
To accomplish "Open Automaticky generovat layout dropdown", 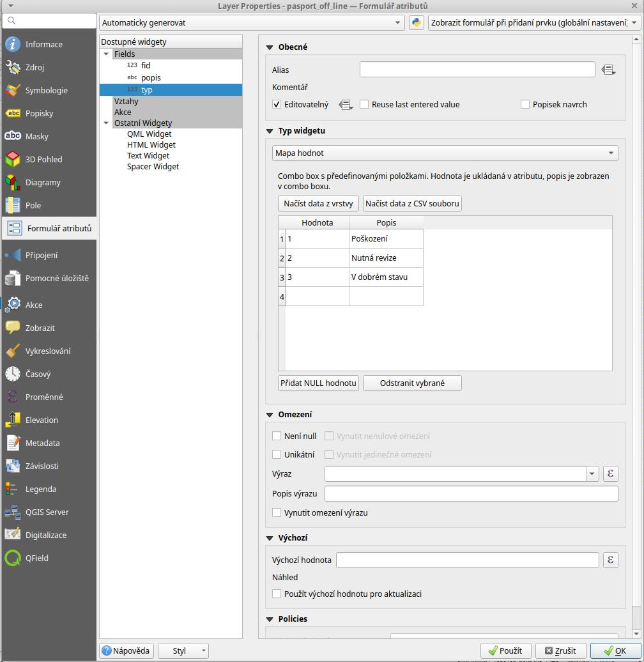I will [x=252, y=22].
